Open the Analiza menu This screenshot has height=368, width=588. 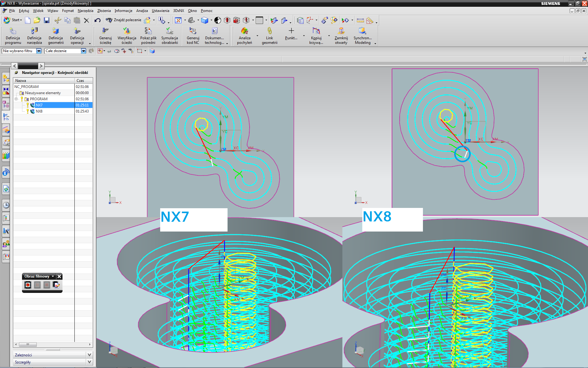coord(142,11)
